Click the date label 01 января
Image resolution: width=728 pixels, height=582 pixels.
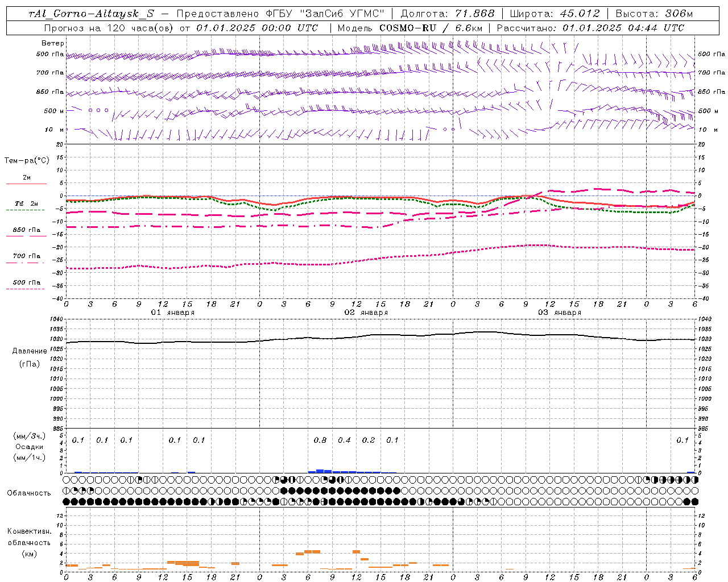tap(173, 313)
